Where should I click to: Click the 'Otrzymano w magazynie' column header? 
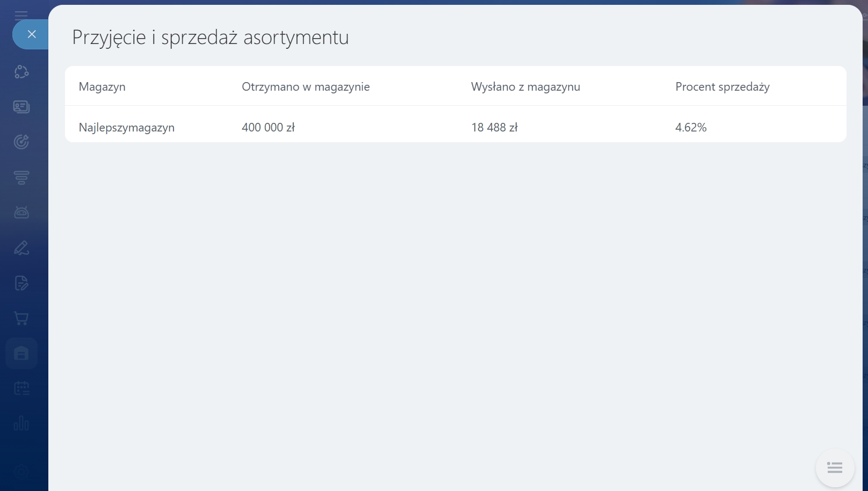click(306, 87)
